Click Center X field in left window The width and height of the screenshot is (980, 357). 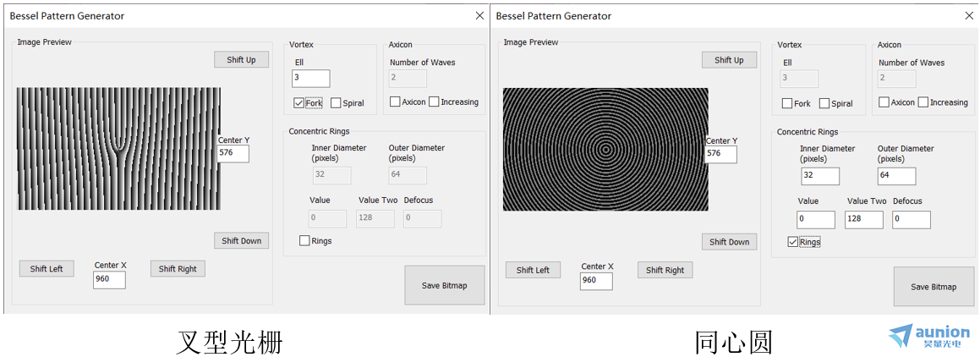pyautogui.click(x=109, y=280)
